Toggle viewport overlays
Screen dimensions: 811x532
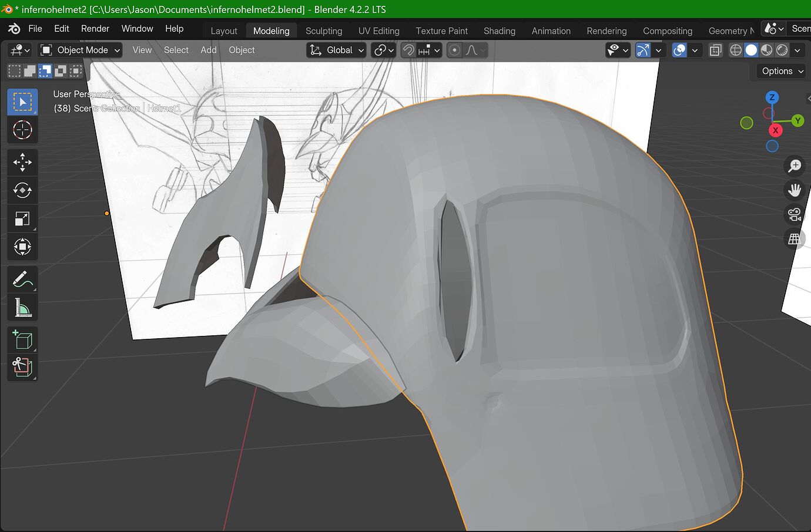[679, 50]
